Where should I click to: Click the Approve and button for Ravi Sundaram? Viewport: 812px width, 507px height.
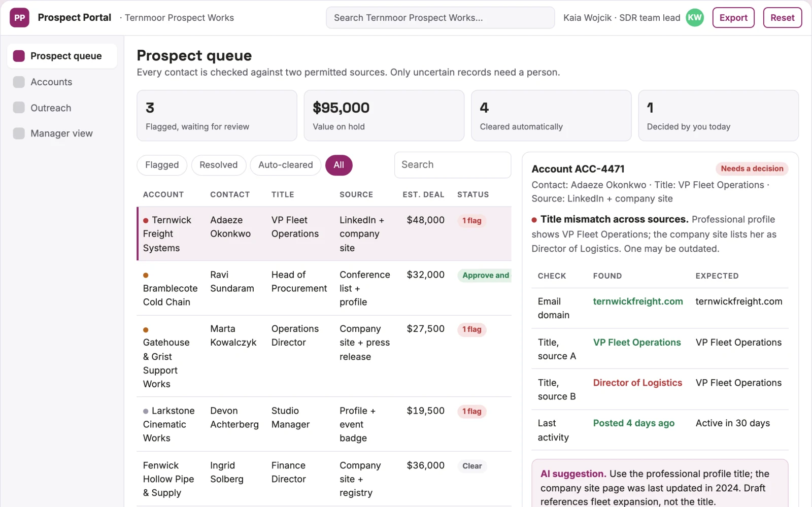485,275
